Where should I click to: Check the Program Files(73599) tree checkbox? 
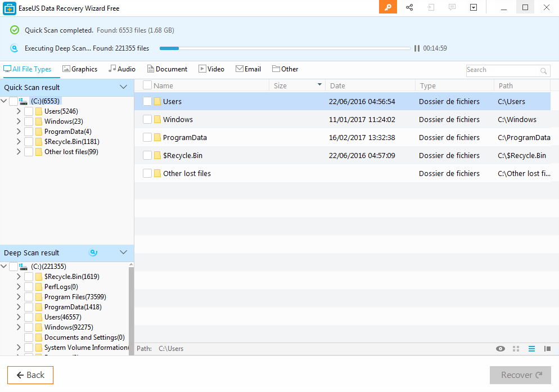click(x=29, y=297)
